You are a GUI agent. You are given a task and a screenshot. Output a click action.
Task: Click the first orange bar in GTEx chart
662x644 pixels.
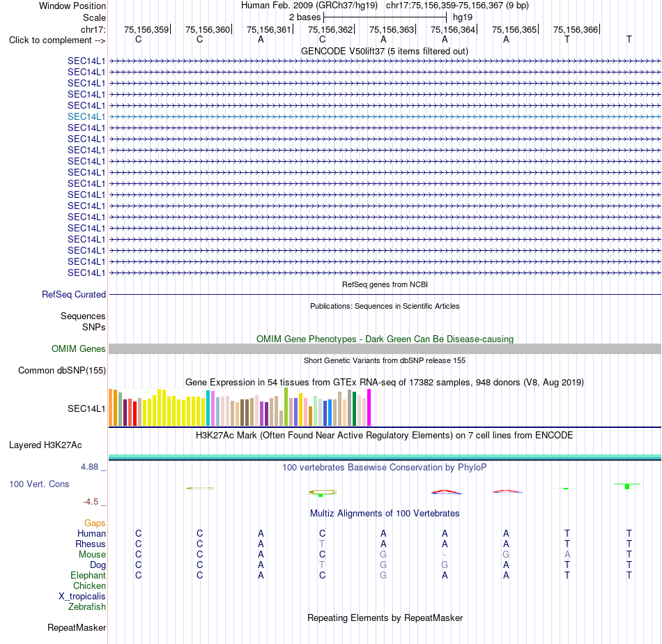(111, 407)
